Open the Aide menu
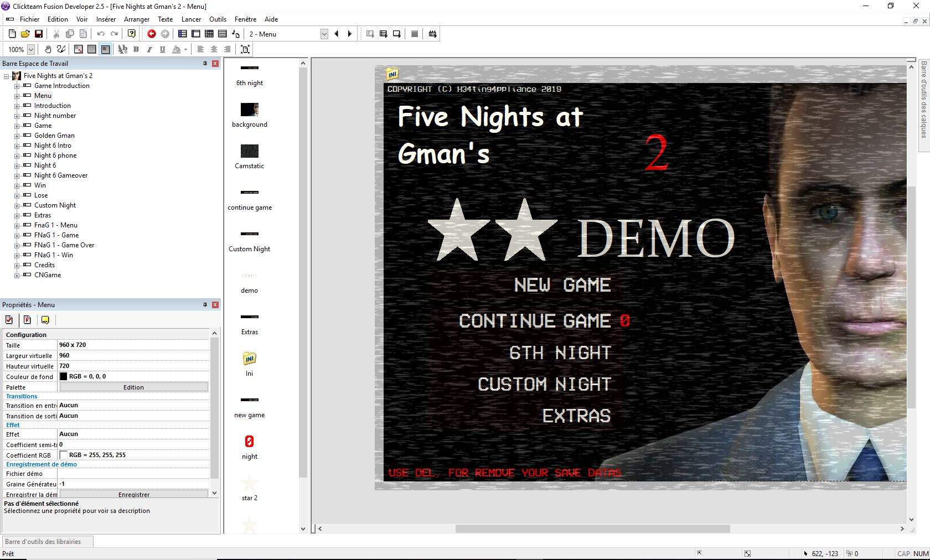This screenshot has height=560, width=930. [271, 19]
